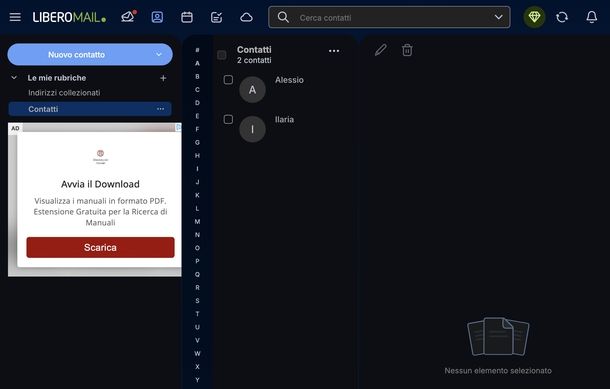Jump to letter N in index

(x=197, y=235)
